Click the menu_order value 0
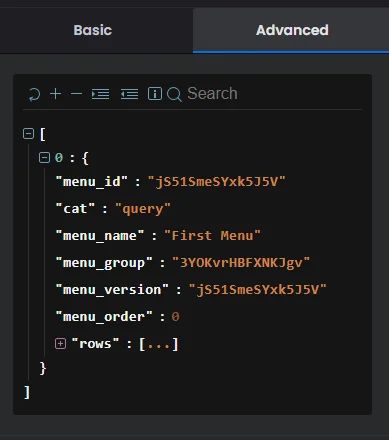 [x=176, y=316]
